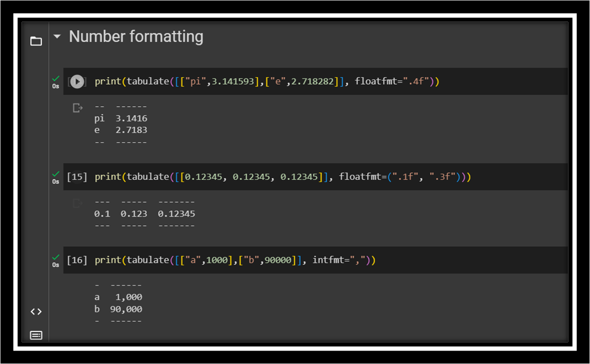
Task: Collapse the Number formatting section arrow
Action: coord(57,37)
